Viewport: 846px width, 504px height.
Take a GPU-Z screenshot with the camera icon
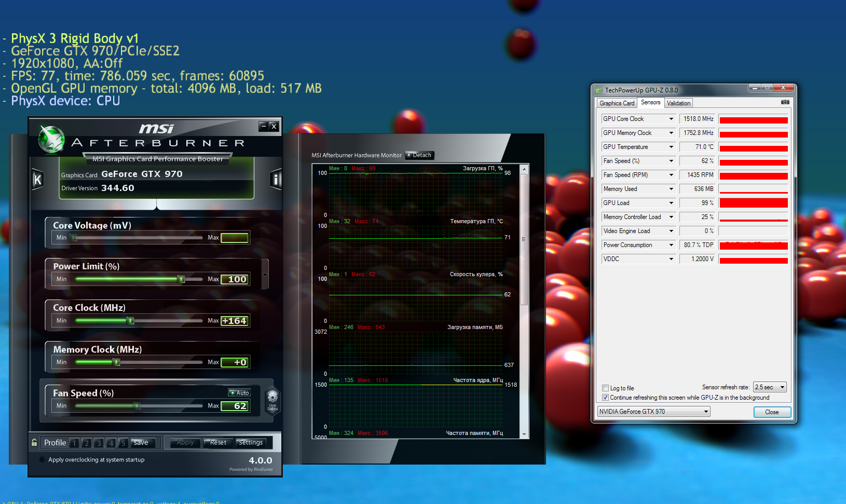click(x=785, y=102)
